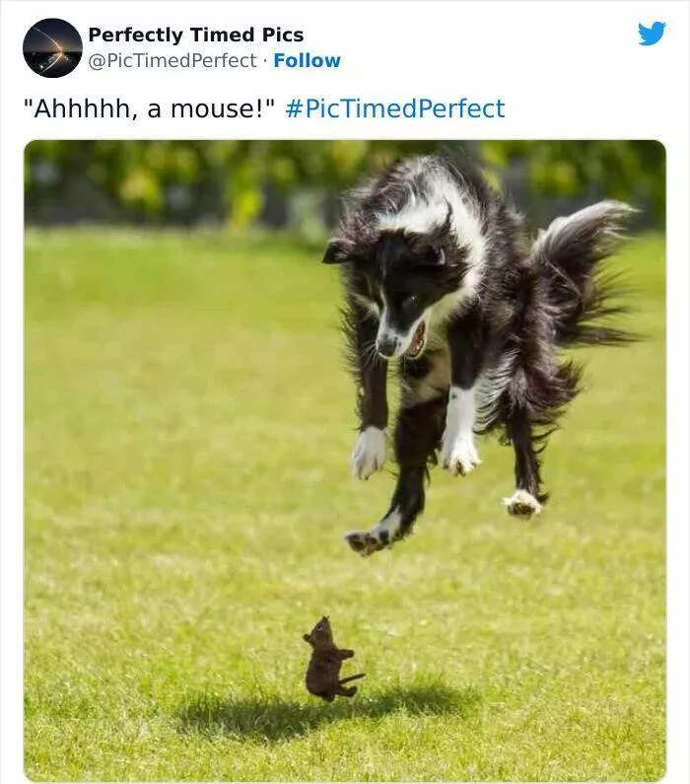
Task: Click the display name Perfectly Timed Pics
Action: [x=196, y=35]
